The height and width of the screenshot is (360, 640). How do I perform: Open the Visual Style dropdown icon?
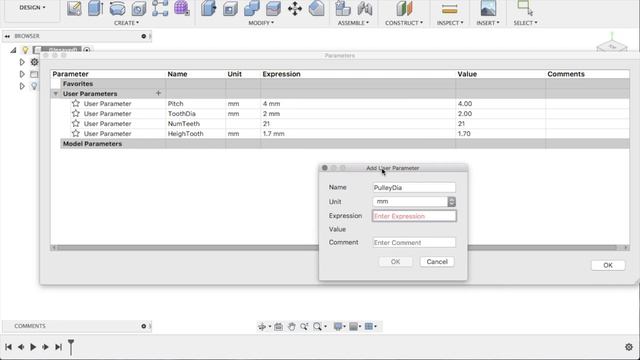354,326
